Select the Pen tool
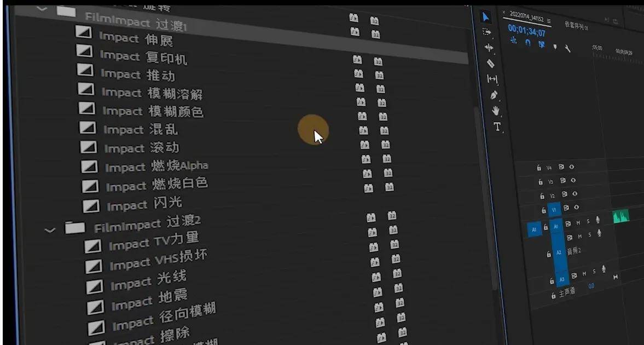The image size is (644, 345). coord(494,95)
